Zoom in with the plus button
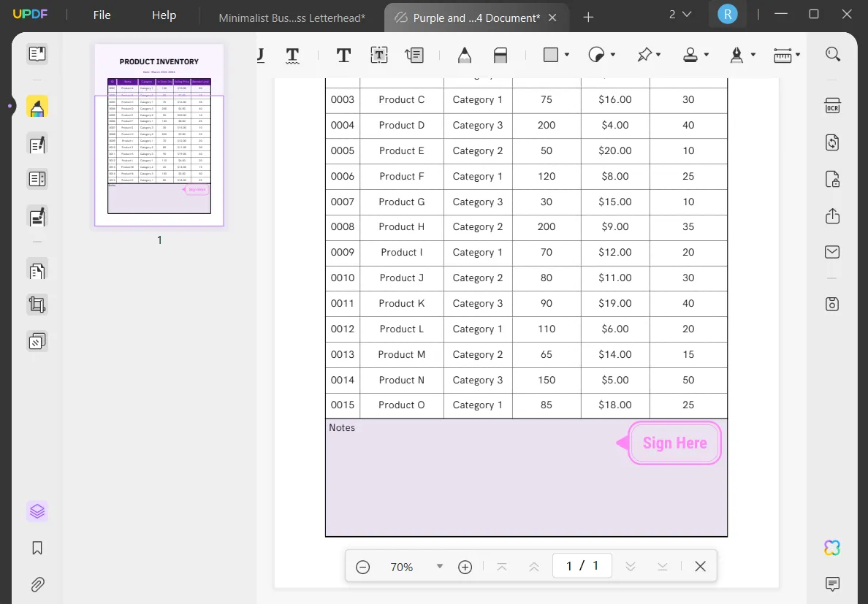Image resolution: width=868 pixels, height=604 pixels. click(465, 567)
